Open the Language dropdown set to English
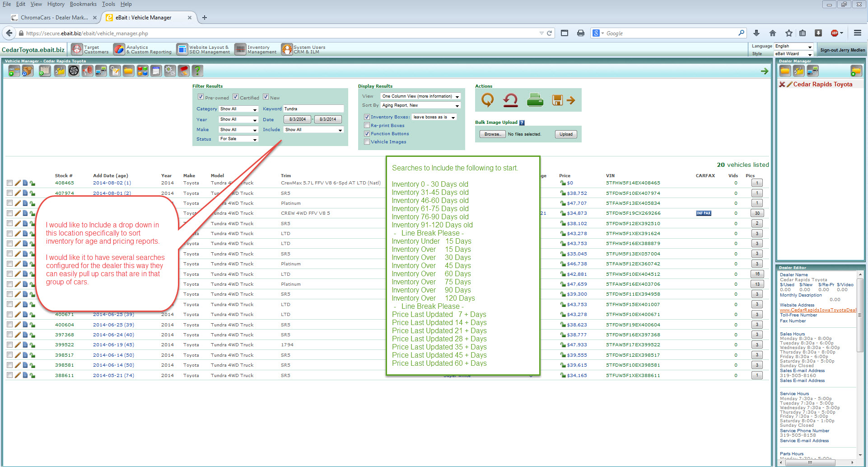868x467 pixels. pos(793,46)
